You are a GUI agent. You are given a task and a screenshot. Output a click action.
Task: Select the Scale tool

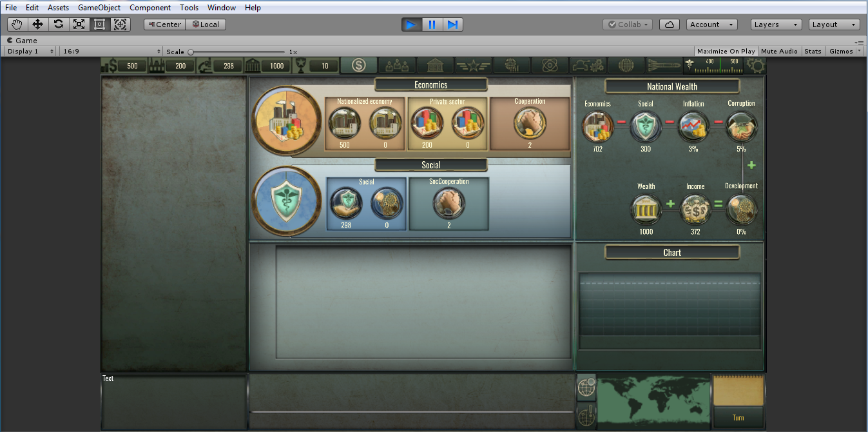pos(79,25)
